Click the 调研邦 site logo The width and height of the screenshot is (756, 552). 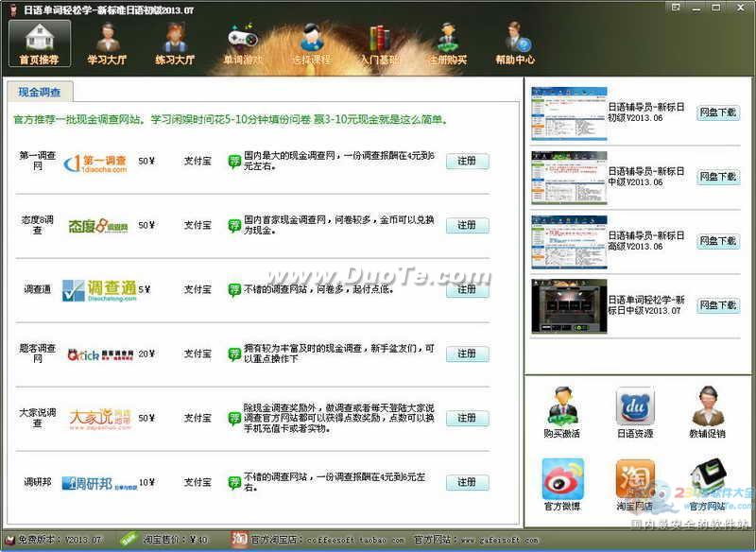(x=100, y=483)
